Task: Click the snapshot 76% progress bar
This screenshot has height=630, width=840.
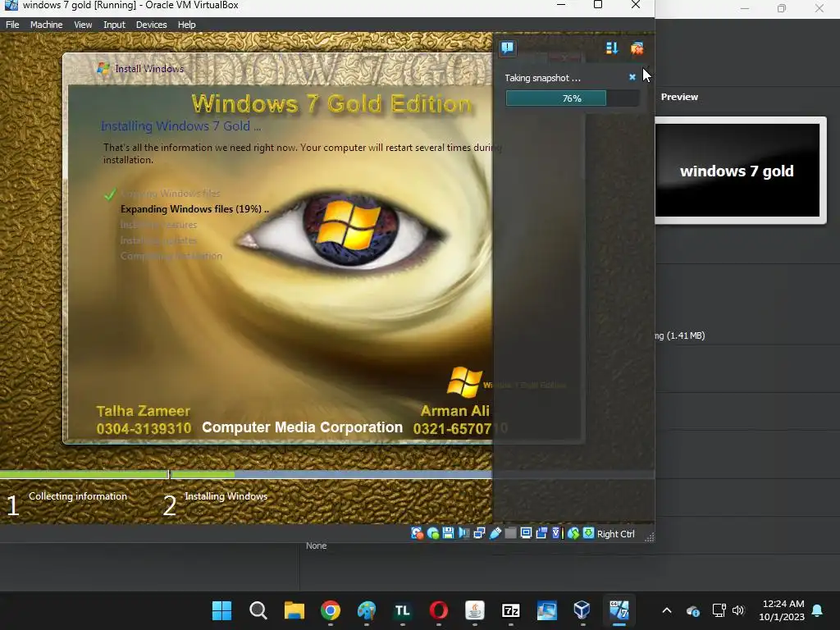Action: [x=572, y=98]
